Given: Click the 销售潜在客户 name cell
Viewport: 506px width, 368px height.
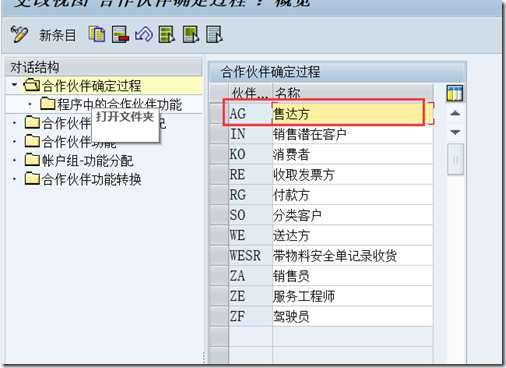Looking at the screenshot, I should coord(352,134).
